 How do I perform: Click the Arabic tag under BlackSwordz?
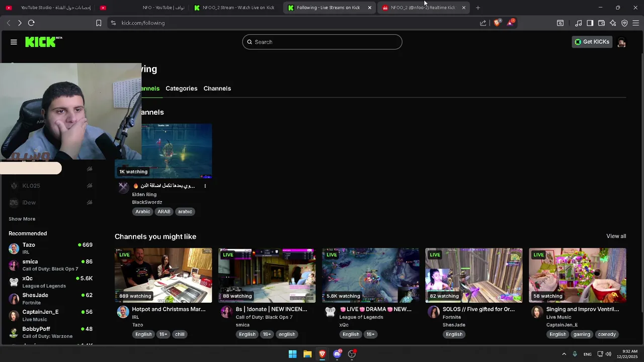coord(143,212)
